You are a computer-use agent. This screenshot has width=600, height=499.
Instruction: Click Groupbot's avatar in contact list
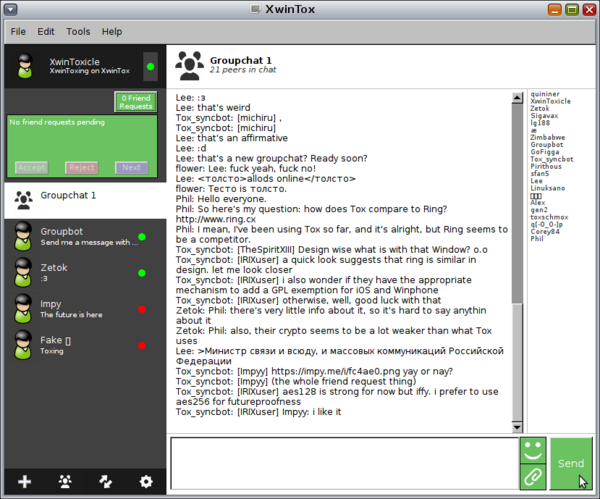[x=23, y=236]
